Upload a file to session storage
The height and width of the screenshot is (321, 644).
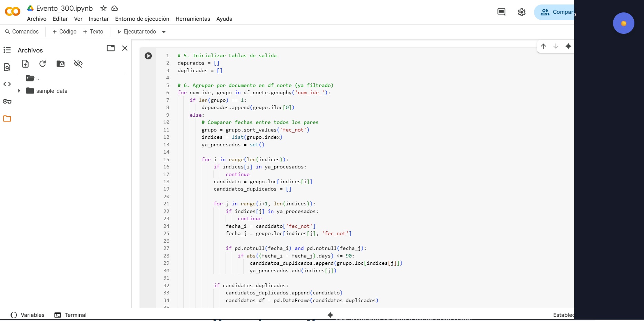coord(25,64)
